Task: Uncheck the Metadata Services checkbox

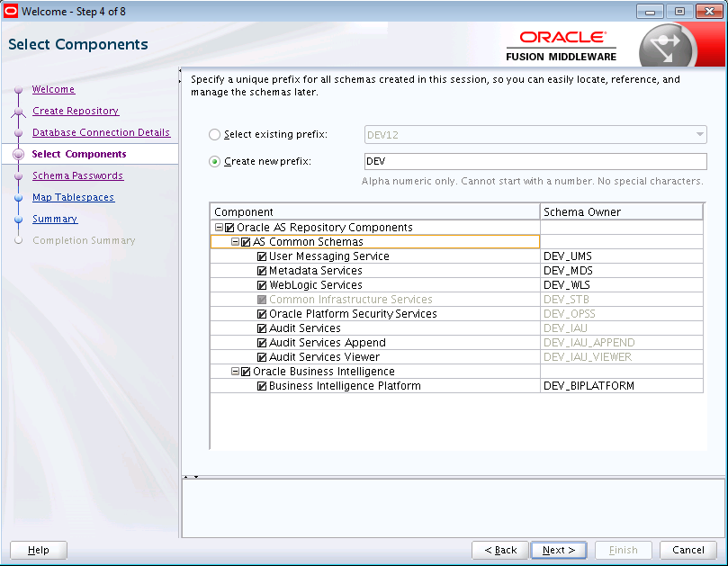Action: (x=262, y=271)
